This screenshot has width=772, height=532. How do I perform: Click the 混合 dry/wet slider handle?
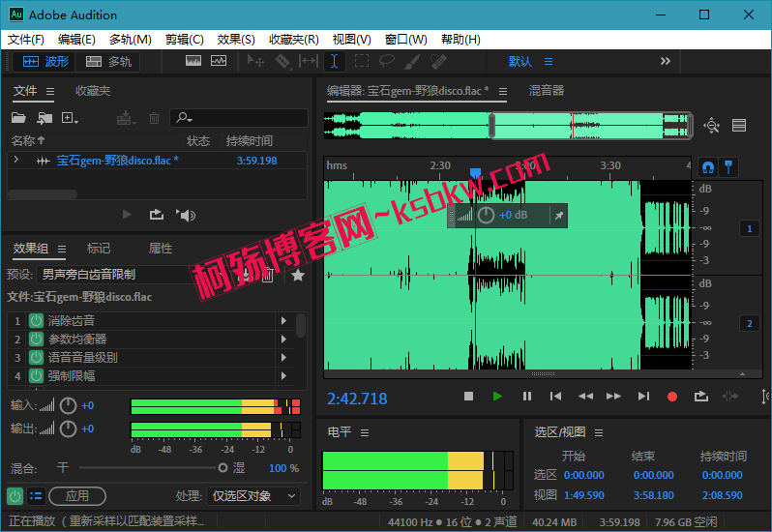tap(223, 467)
